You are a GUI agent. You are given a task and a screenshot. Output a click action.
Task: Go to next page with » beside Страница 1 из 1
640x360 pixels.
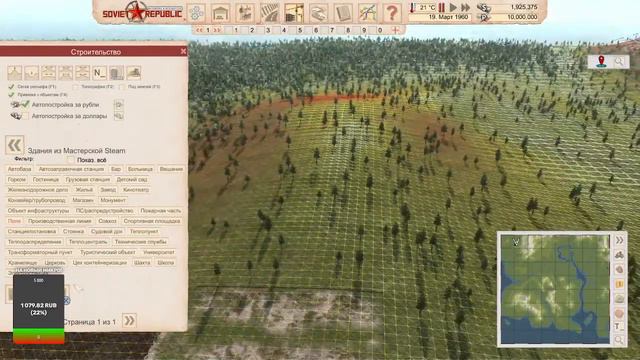pos(129,320)
